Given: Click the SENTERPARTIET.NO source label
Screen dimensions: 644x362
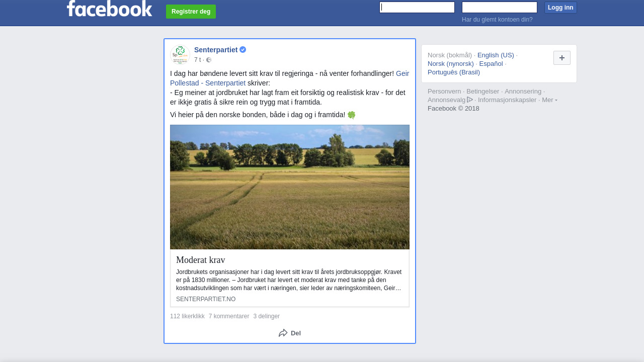Looking at the screenshot, I should tap(206, 299).
